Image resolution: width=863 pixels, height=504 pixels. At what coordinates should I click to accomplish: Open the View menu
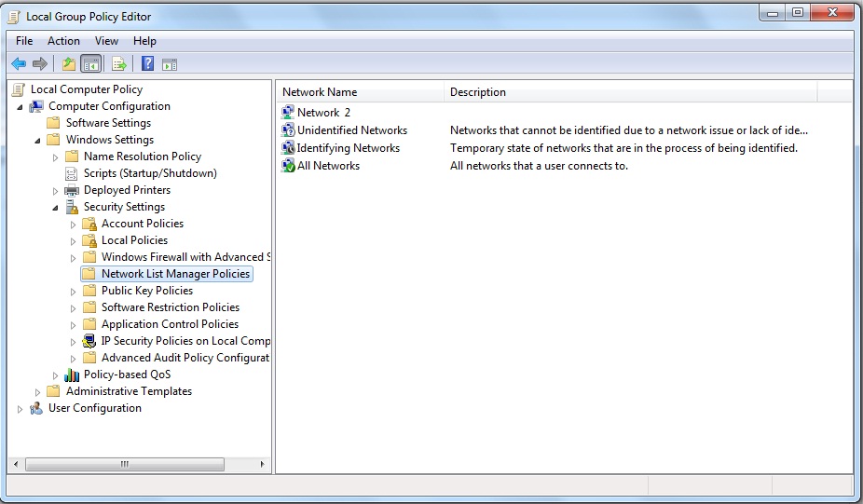[x=106, y=41]
